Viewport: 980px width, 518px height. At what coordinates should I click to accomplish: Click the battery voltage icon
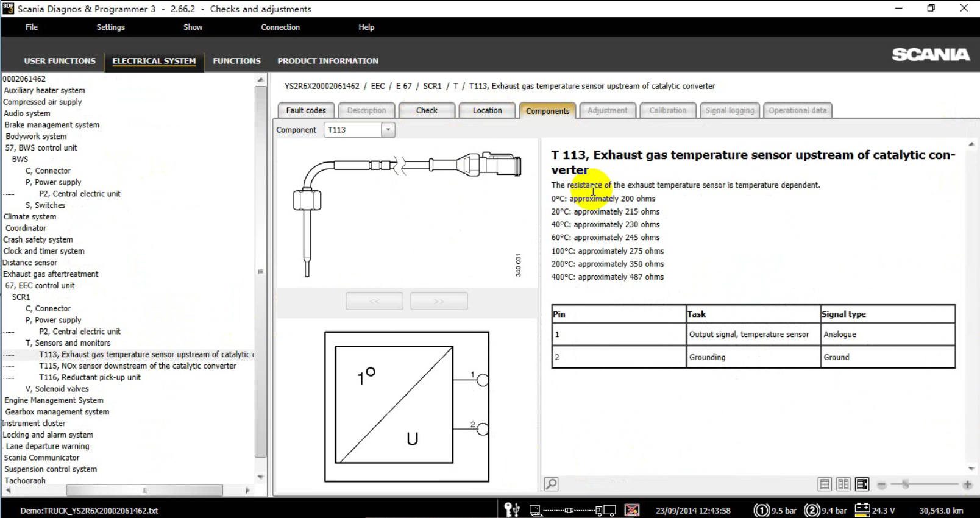tap(862, 509)
